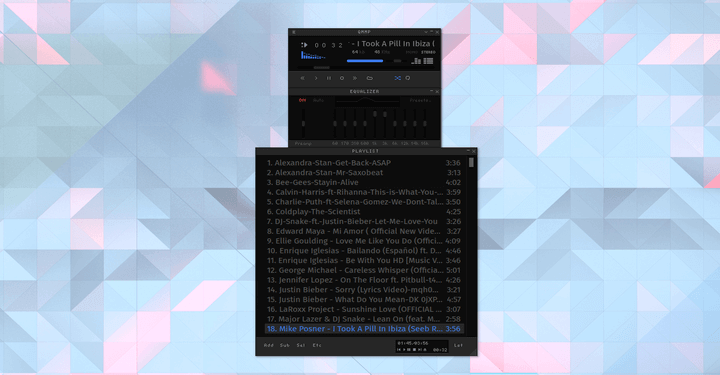Adjust the 1k equalizer band slider
Screen dimensions: 720x375
pyautogui.click(x=375, y=123)
